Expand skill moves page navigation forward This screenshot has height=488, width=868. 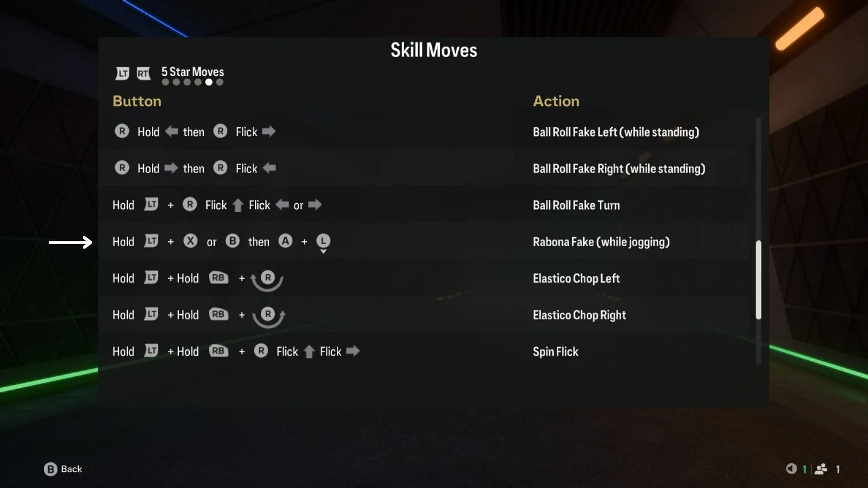(143, 73)
